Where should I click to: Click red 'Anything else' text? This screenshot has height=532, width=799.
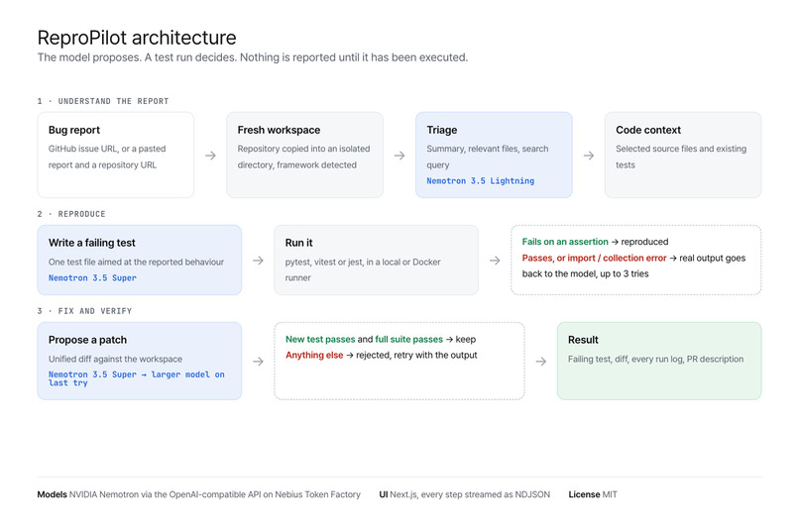coord(314,356)
